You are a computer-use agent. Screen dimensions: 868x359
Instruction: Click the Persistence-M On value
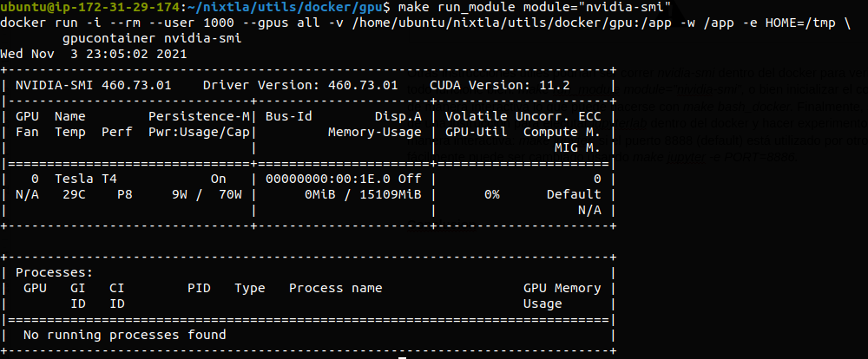(x=218, y=179)
